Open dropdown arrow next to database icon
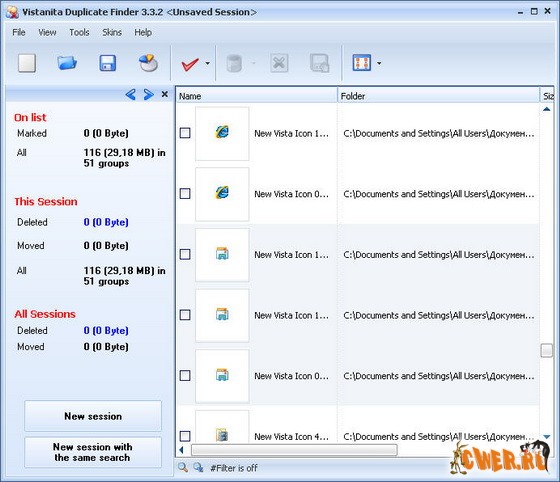The width and height of the screenshot is (560, 482). click(x=254, y=64)
